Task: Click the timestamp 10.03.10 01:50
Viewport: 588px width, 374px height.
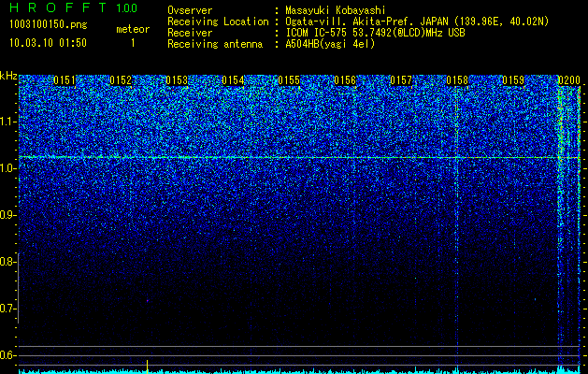Action: [x=48, y=43]
